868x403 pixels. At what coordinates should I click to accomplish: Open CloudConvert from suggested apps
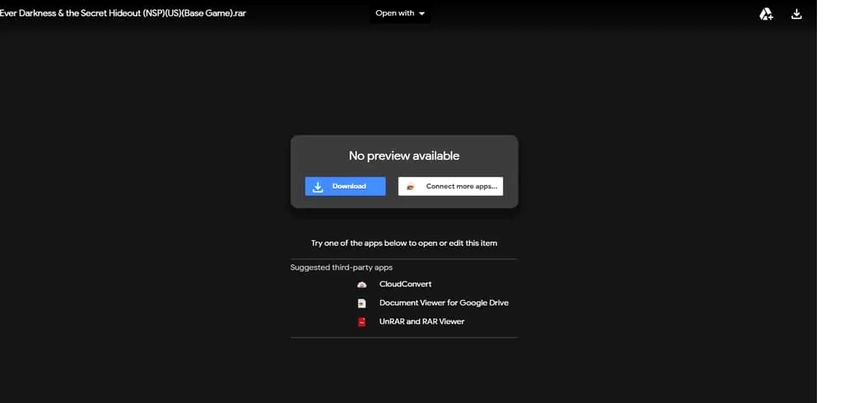tap(405, 284)
